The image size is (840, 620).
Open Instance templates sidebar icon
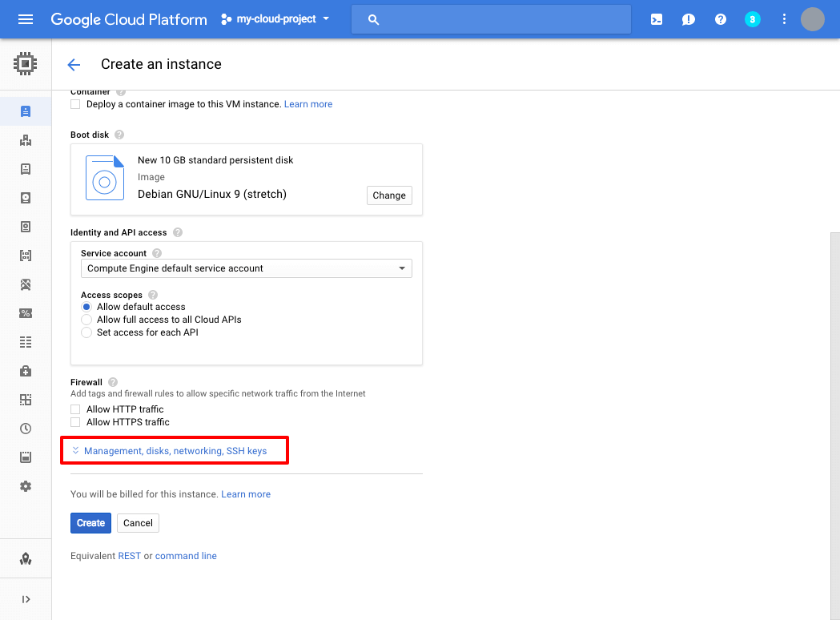click(x=25, y=169)
